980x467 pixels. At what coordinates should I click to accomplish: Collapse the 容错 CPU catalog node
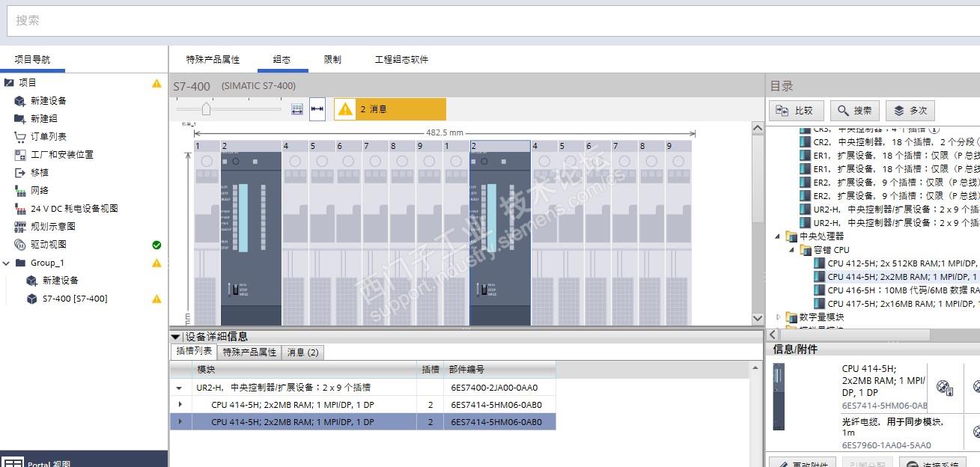[x=791, y=250]
